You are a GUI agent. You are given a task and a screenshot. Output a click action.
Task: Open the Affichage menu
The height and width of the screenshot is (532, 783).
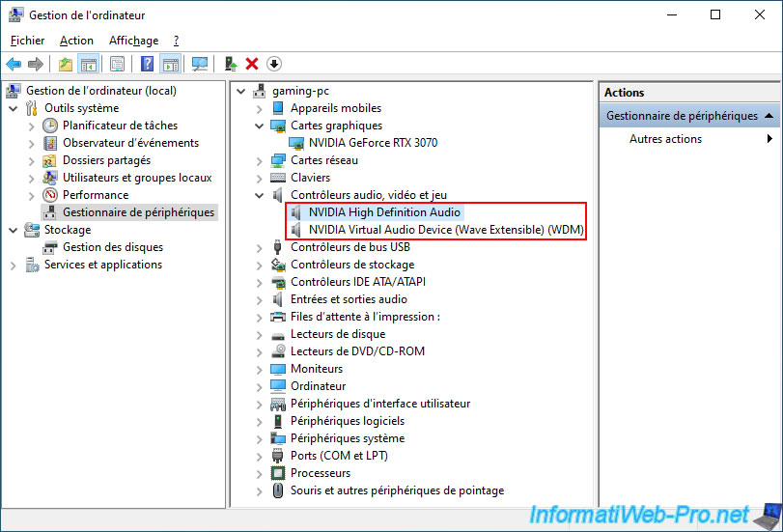(x=133, y=41)
